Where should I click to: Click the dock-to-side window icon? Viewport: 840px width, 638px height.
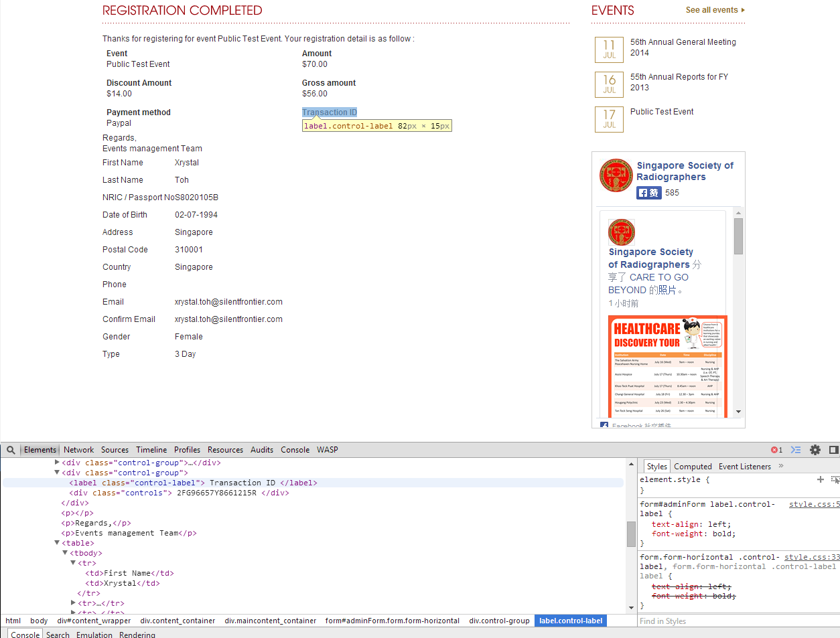(x=833, y=450)
